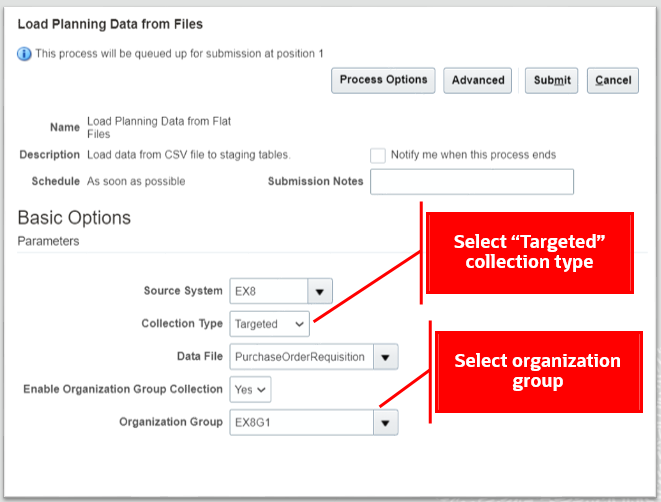Click the Schedule As soon as possible text

tap(136, 182)
